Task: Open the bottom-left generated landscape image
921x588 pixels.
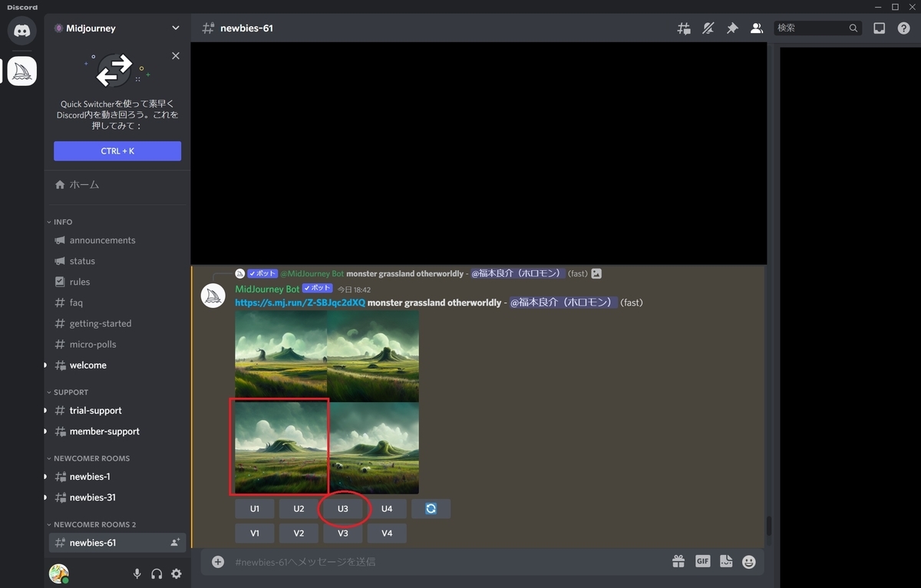Action: click(x=280, y=447)
